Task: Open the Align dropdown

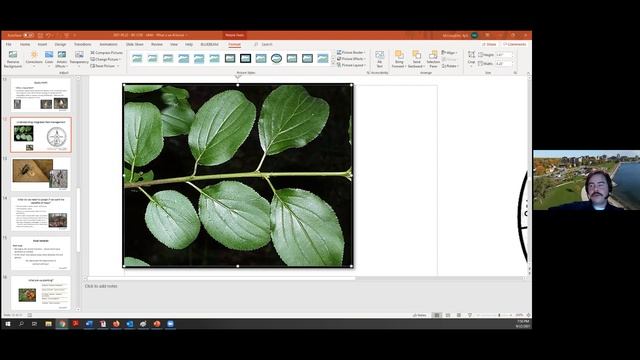Action: [449, 53]
